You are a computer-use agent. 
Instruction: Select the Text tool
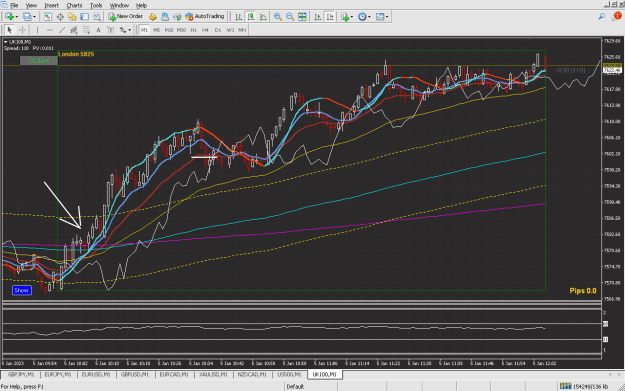pos(98,30)
